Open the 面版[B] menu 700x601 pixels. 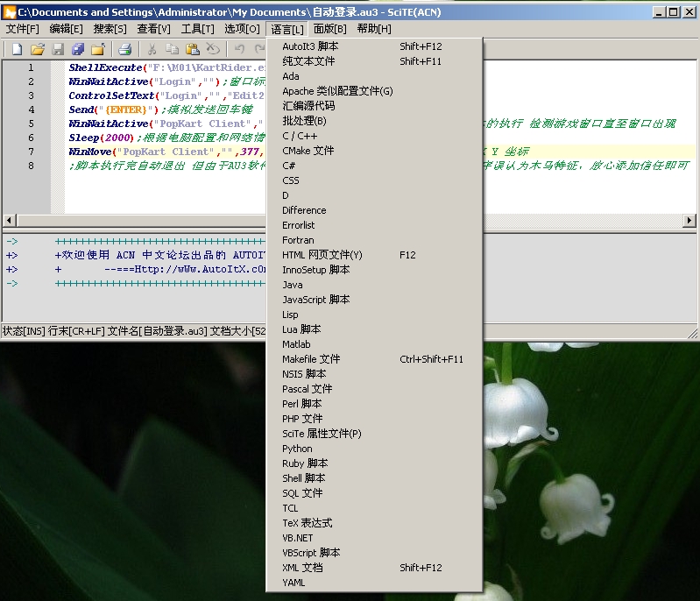330,29
